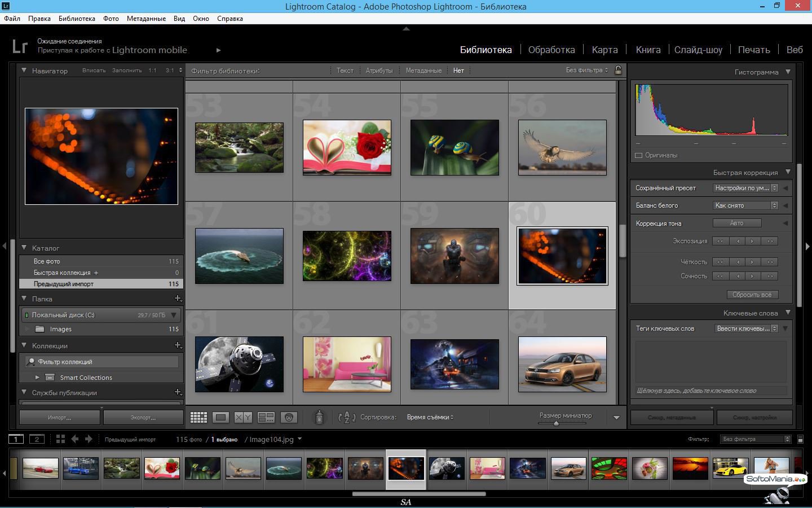Open the Баланс белого dropdown
The width and height of the screenshot is (812, 508).
pyautogui.click(x=745, y=205)
